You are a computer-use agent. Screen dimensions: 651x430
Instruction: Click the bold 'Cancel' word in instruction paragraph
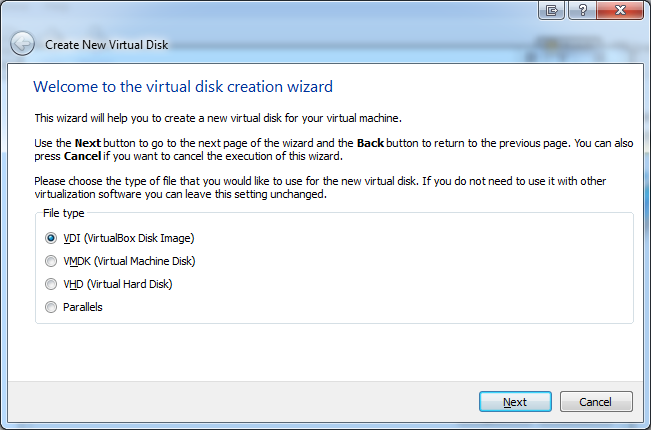[82, 157]
